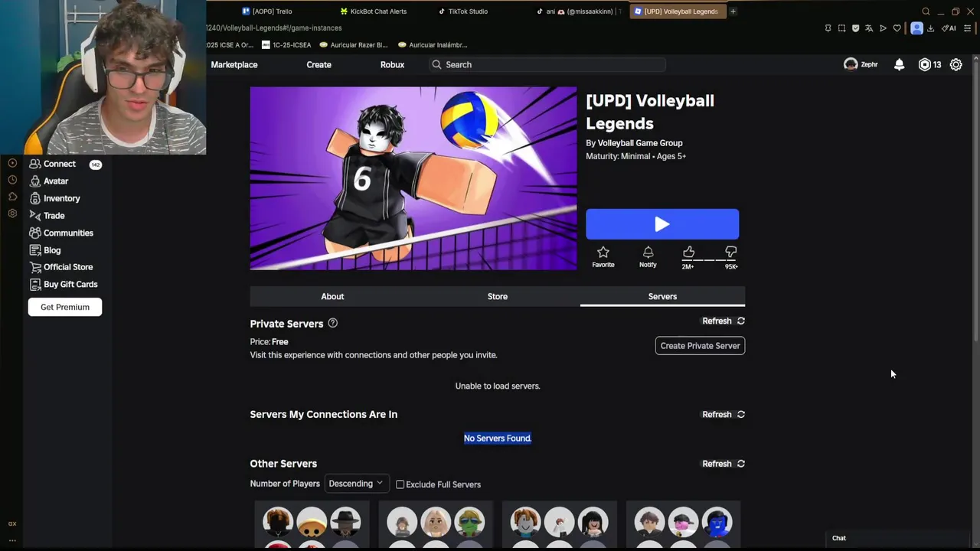This screenshot has width=980, height=551.
Task: Open the browser sidebar history clock icon
Action: [x=12, y=180]
